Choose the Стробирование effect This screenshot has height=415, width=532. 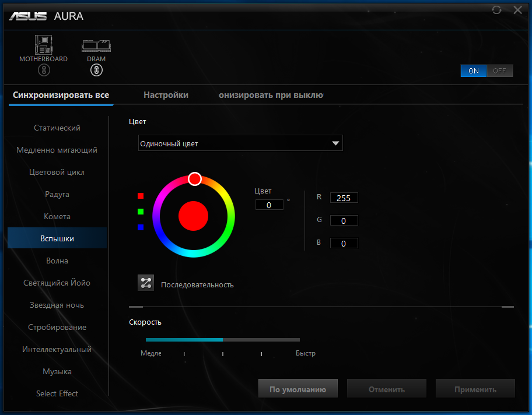(57, 327)
